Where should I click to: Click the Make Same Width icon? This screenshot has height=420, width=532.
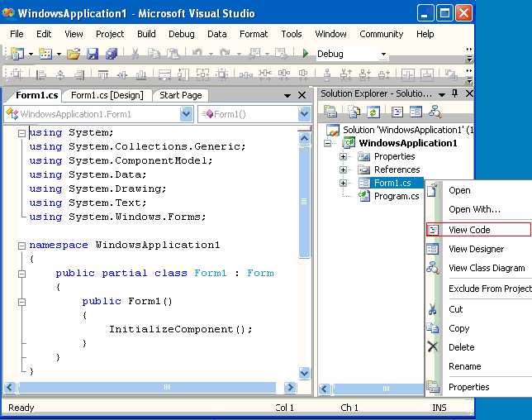164,74
